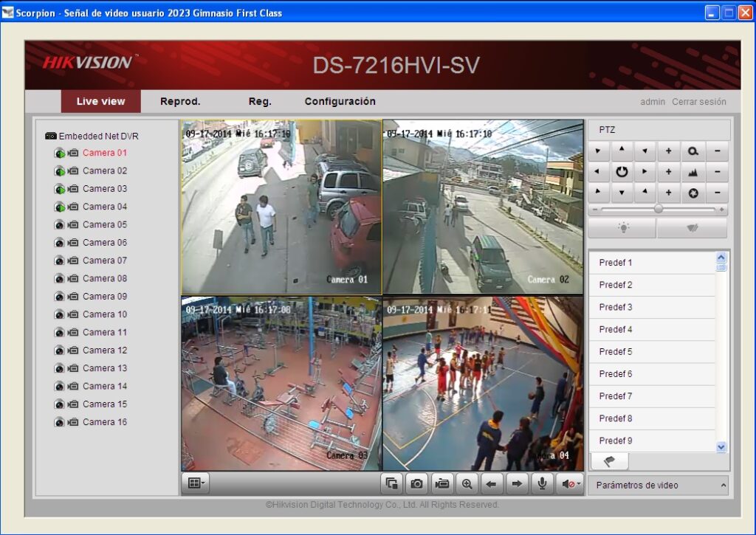Viewport: 756px width, 535px height.
Task: Toggle record icon for Camera 08
Action: tap(73, 279)
